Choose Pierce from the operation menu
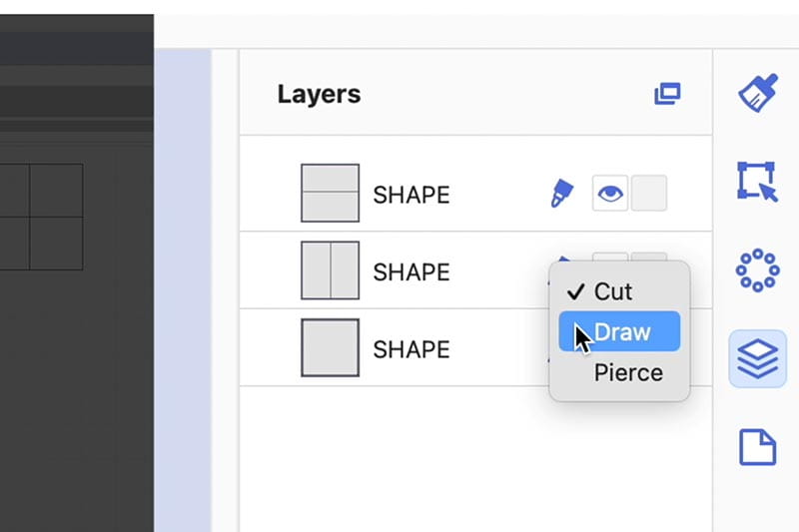Screen dimensions: 799x532 pyautogui.click(x=627, y=372)
